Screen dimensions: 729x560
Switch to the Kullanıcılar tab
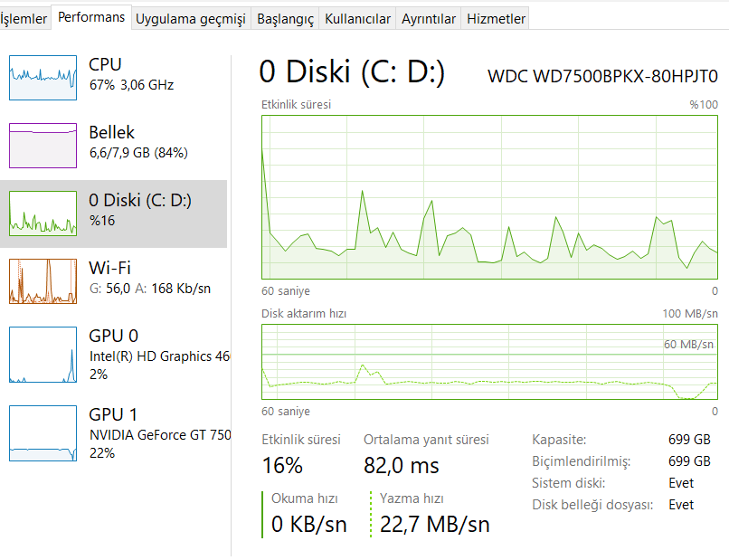(x=357, y=19)
